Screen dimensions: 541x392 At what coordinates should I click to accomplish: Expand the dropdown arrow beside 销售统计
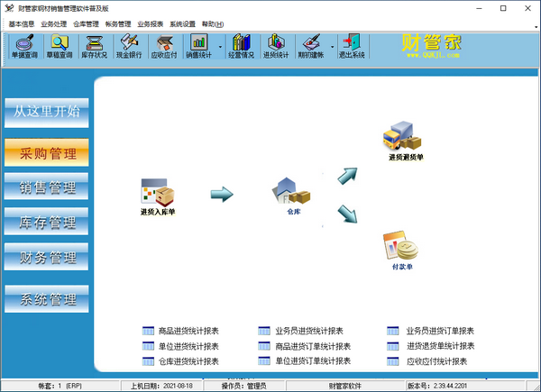(x=220, y=45)
